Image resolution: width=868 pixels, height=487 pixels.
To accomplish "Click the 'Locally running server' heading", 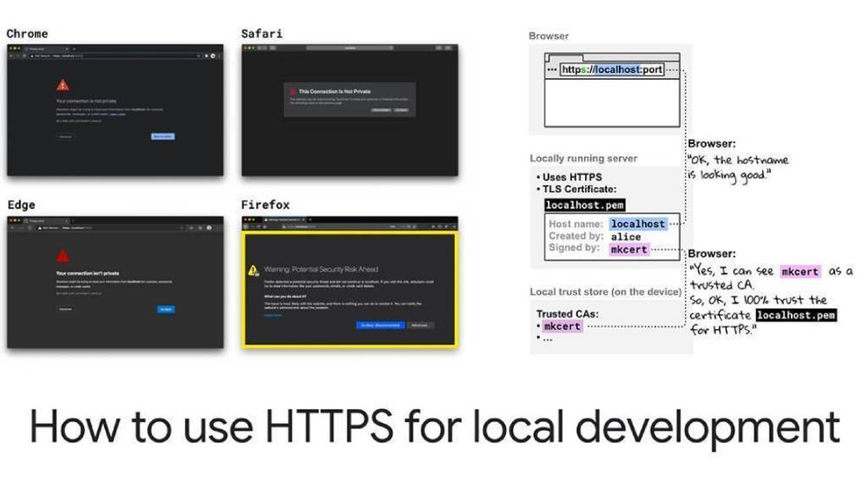I will point(583,158).
